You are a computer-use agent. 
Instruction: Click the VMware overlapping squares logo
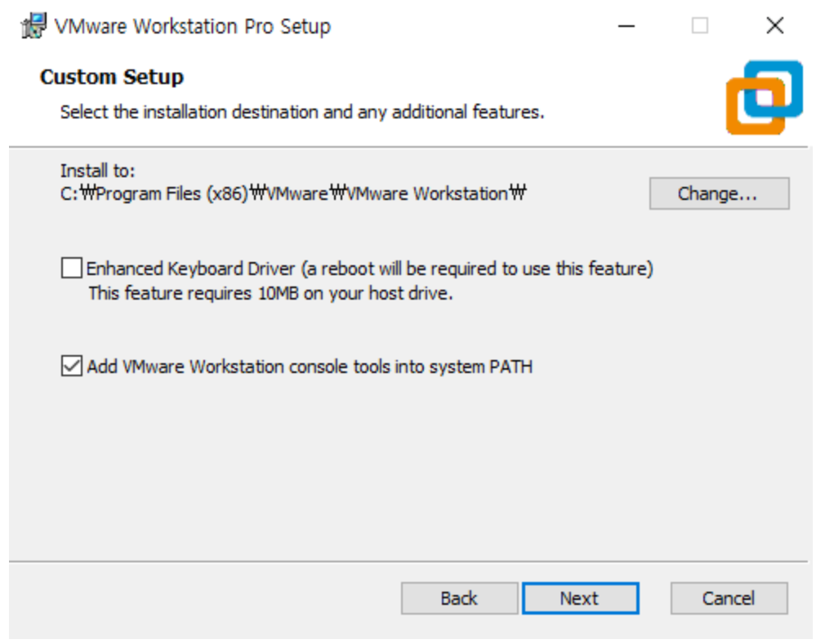click(763, 98)
